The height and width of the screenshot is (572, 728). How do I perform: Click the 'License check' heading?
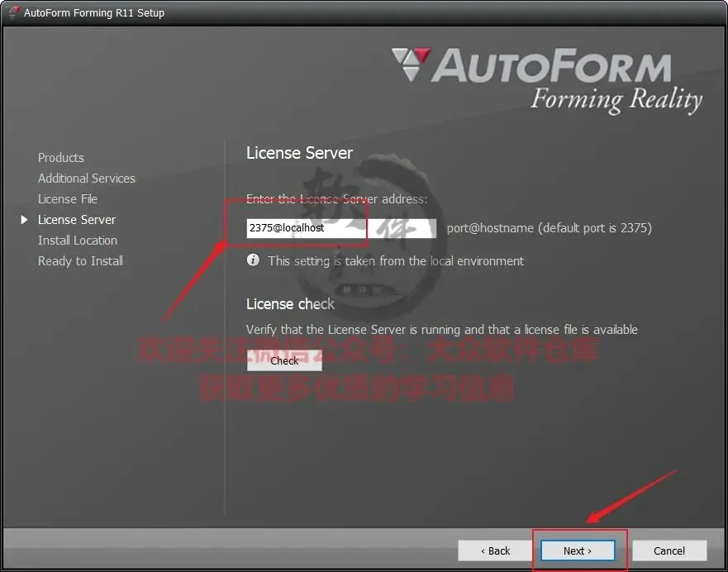[x=290, y=303]
